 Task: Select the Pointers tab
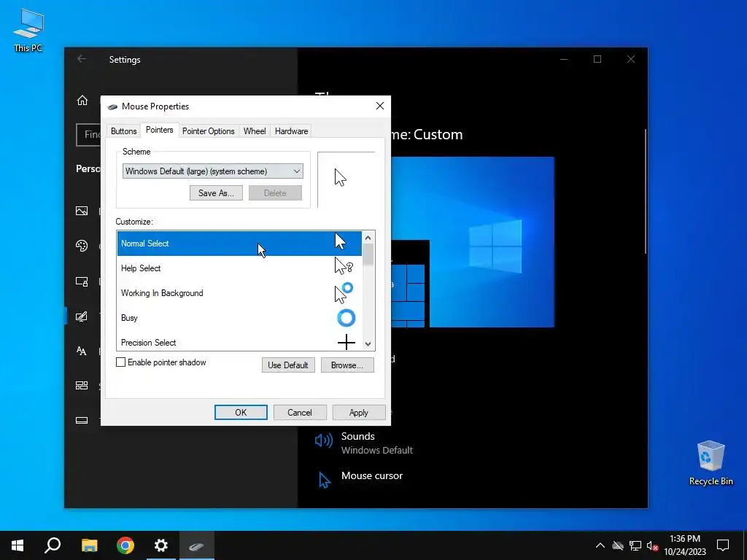click(159, 130)
